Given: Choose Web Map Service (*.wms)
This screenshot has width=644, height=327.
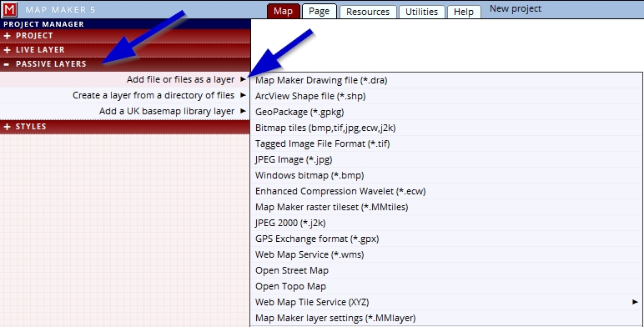Looking at the screenshot, I should pyautogui.click(x=446, y=254).
